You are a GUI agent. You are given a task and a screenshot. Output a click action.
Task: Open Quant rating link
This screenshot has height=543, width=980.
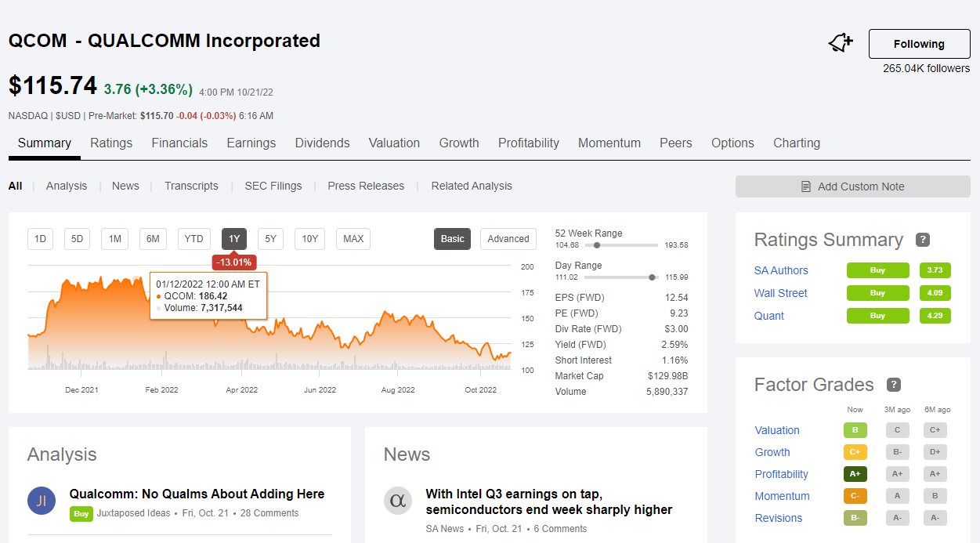769,316
